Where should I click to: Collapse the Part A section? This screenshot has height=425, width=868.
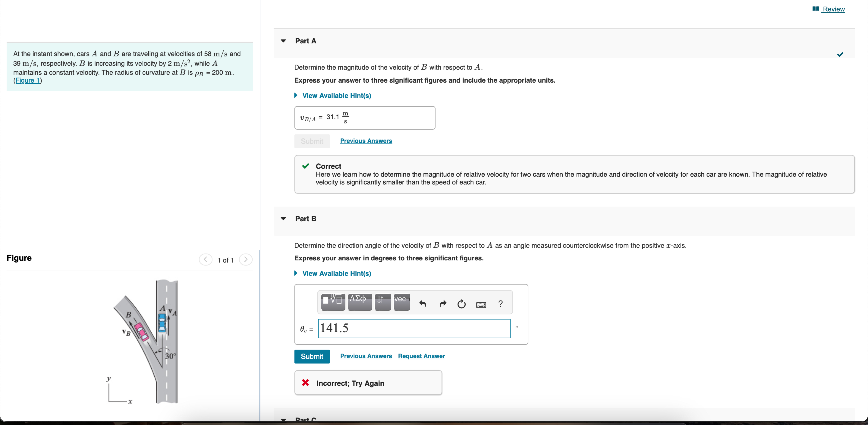click(x=283, y=41)
